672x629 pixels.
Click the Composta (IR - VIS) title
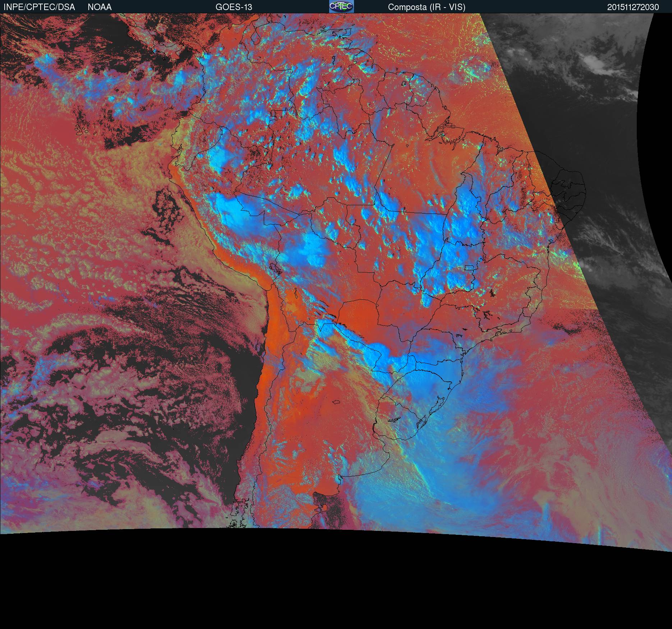[x=427, y=7]
